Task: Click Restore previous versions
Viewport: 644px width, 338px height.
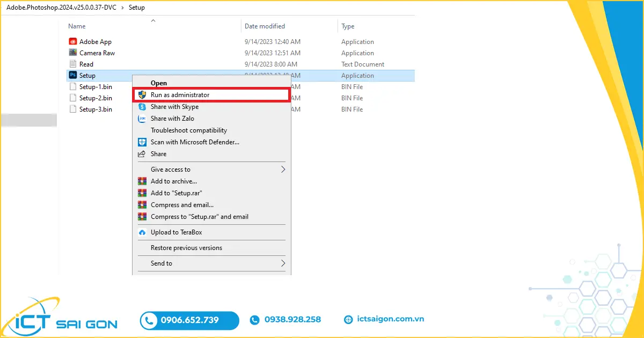Action: [x=186, y=248]
